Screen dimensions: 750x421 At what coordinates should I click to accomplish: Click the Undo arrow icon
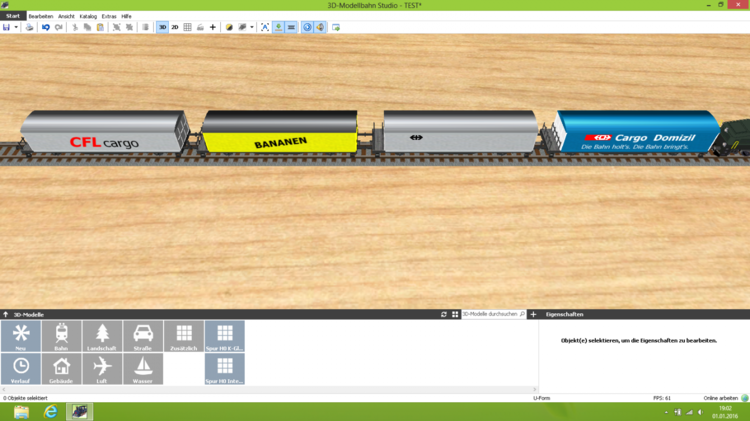[45, 27]
